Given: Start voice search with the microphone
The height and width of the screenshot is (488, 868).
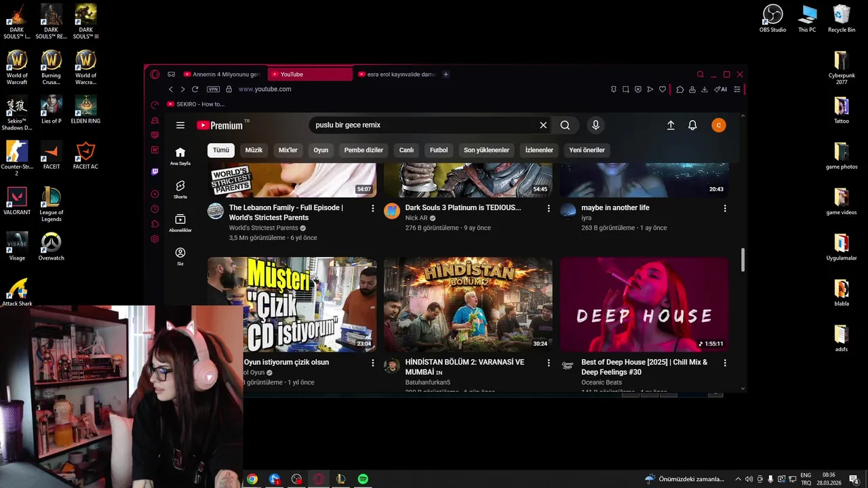Looking at the screenshot, I should pyautogui.click(x=595, y=125).
